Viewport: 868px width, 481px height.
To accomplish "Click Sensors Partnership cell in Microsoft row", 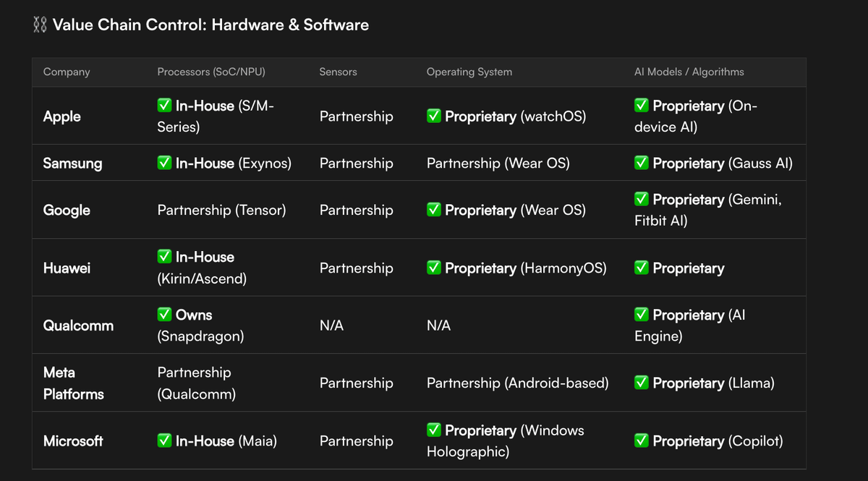I will [x=357, y=441].
